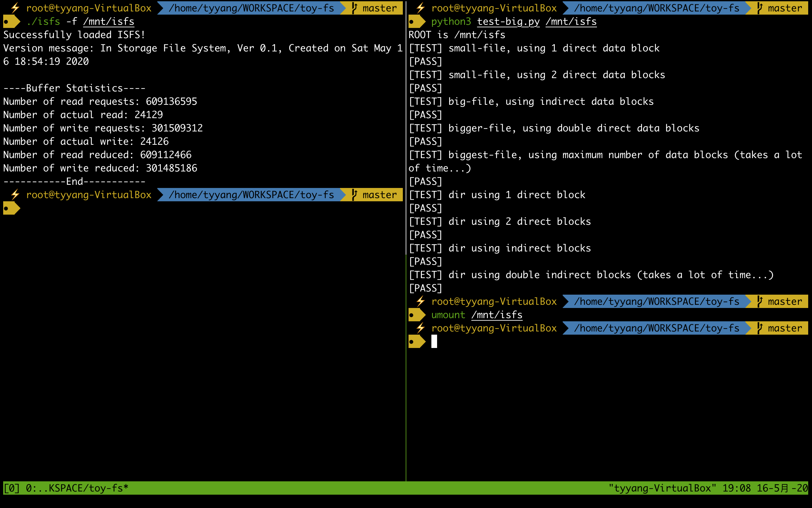
Task: Click the 'test-big.py' filename in right pane
Action: click(508, 22)
